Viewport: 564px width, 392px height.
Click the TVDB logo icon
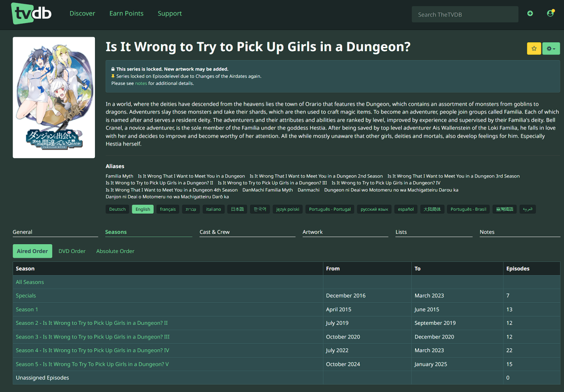tap(30, 14)
